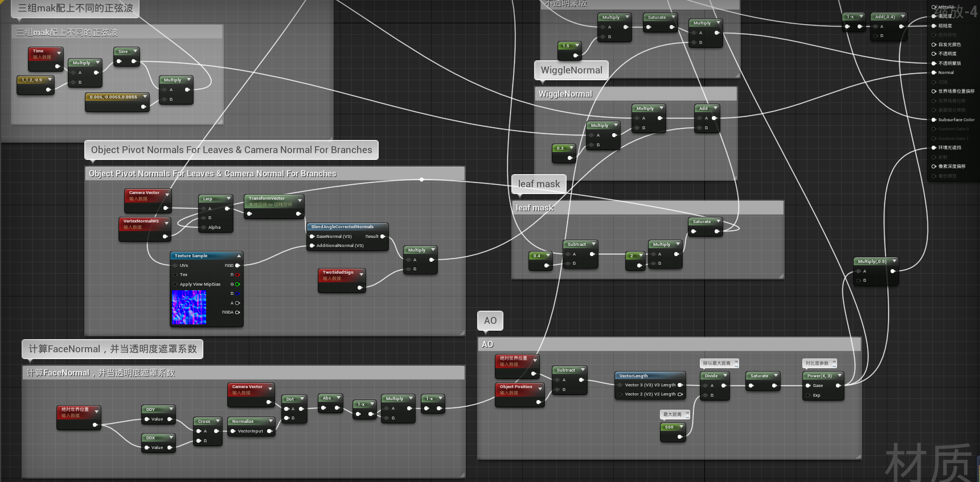Image resolution: width=980 pixels, height=482 pixels.
Task: Click the 不透明度 input pin
Action: [934, 53]
